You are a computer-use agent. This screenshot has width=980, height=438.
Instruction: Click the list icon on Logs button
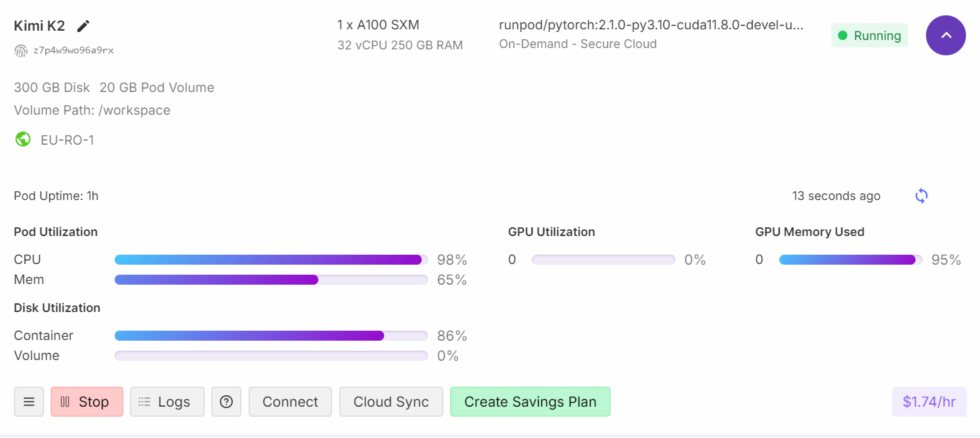144,402
